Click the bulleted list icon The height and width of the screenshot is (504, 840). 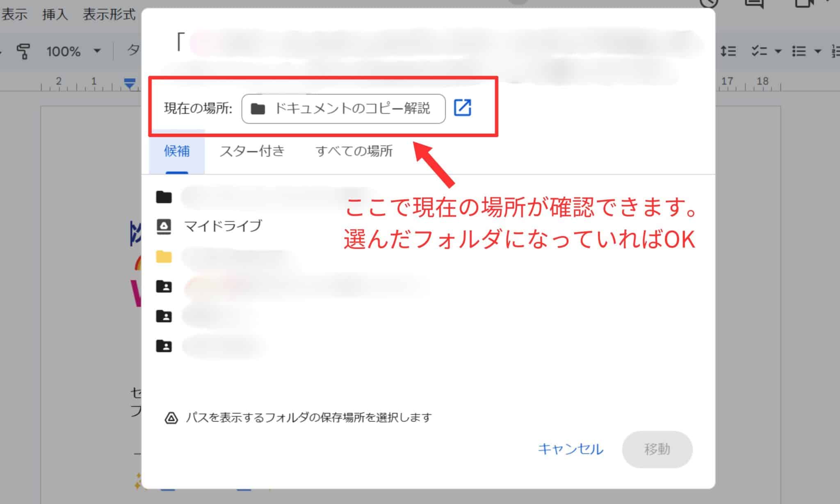[799, 51]
